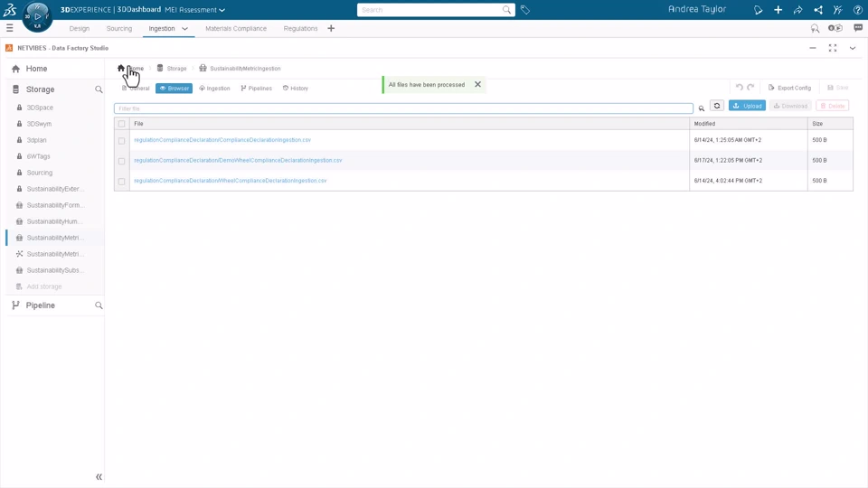Select the 3dplan storage item
The height and width of the screenshot is (488, 868).
(x=36, y=140)
